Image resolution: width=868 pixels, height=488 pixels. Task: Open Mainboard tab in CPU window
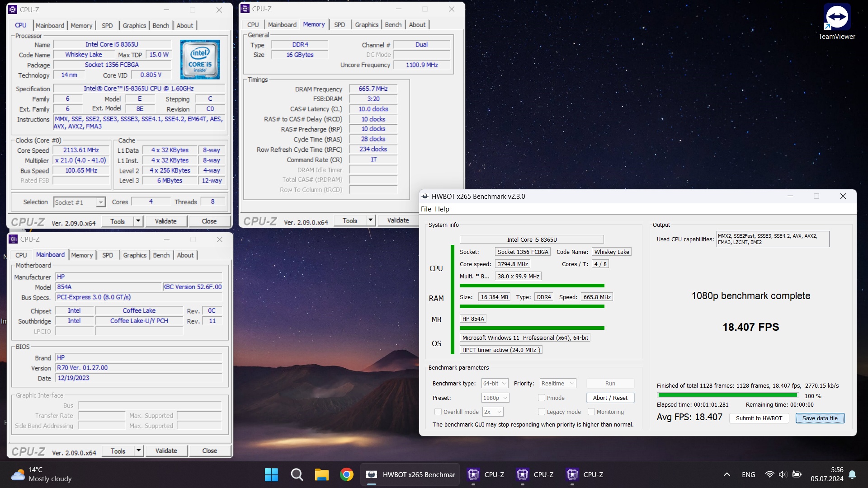point(50,26)
